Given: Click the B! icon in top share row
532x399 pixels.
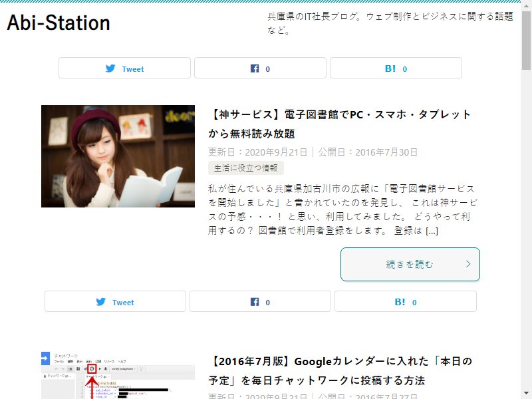Looking at the screenshot, I should coord(390,68).
